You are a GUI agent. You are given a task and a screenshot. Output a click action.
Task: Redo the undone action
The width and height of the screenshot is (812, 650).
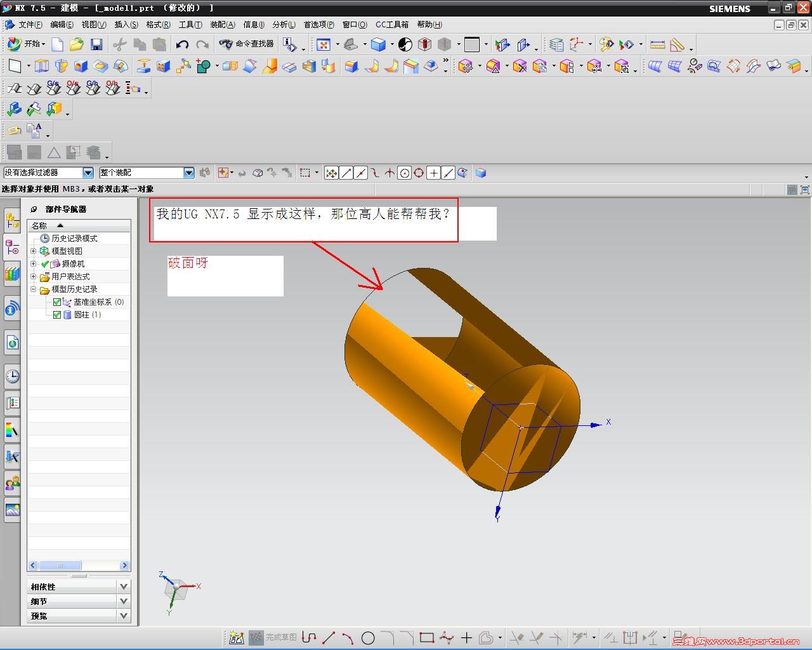pyautogui.click(x=202, y=44)
